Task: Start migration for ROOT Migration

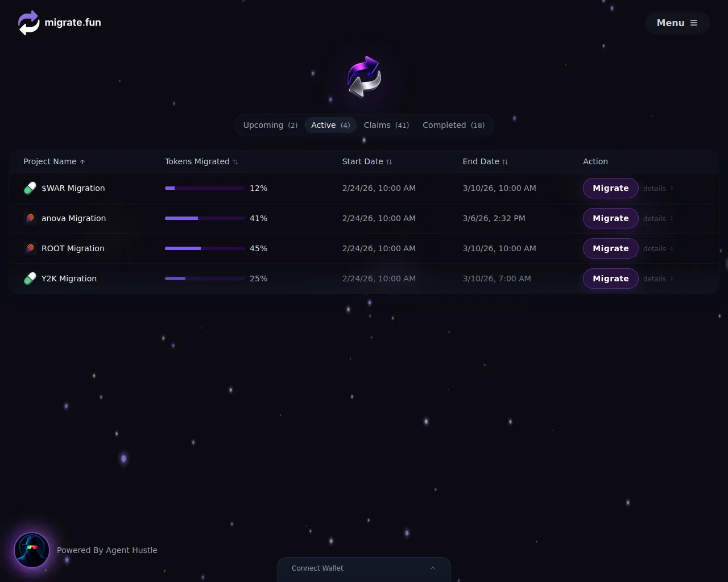Action: click(x=610, y=248)
